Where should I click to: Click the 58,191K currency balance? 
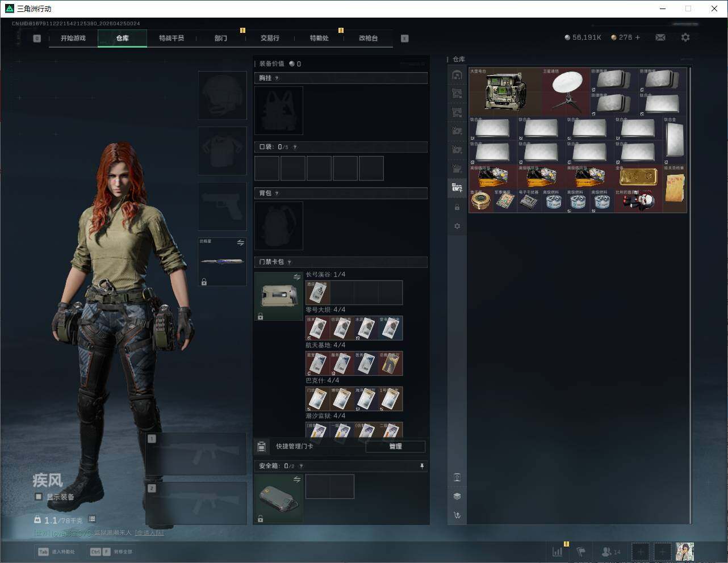click(x=583, y=37)
